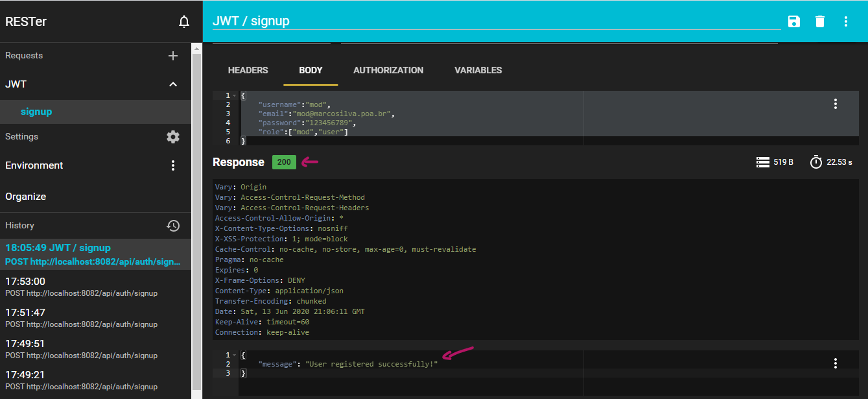The height and width of the screenshot is (399, 868).
Task: Click the timer icon next to 22.53 s
Action: (815, 162)
